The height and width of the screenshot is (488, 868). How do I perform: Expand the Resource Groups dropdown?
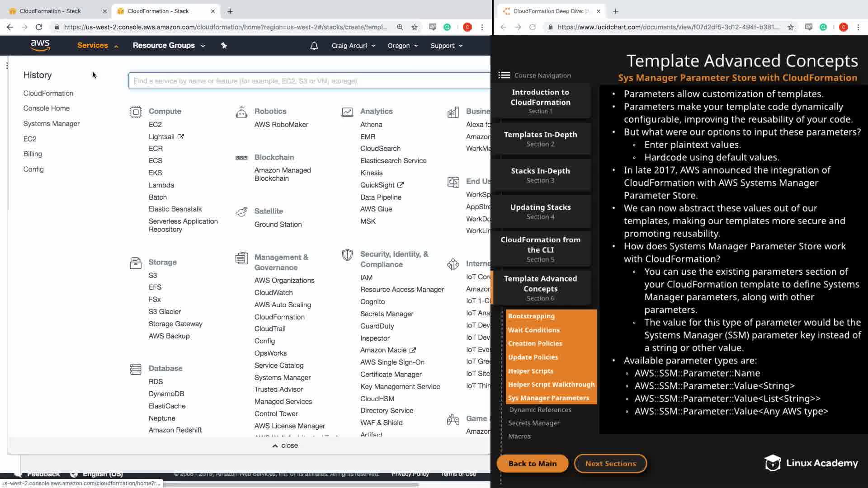point(169,45)
